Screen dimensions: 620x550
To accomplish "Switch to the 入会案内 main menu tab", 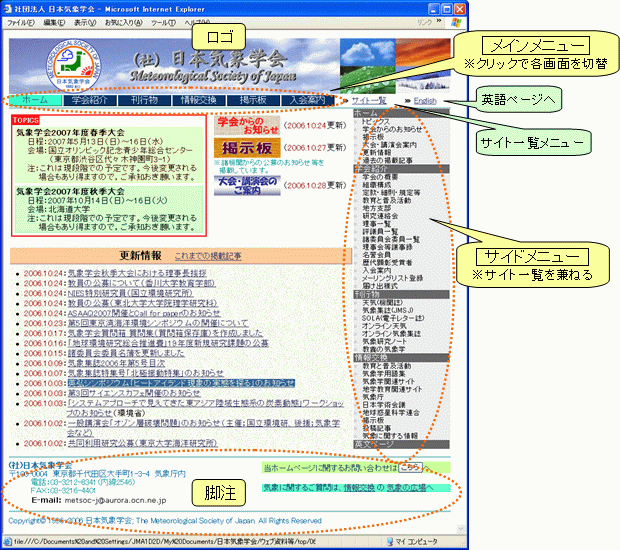I will (x=308, y=100).
